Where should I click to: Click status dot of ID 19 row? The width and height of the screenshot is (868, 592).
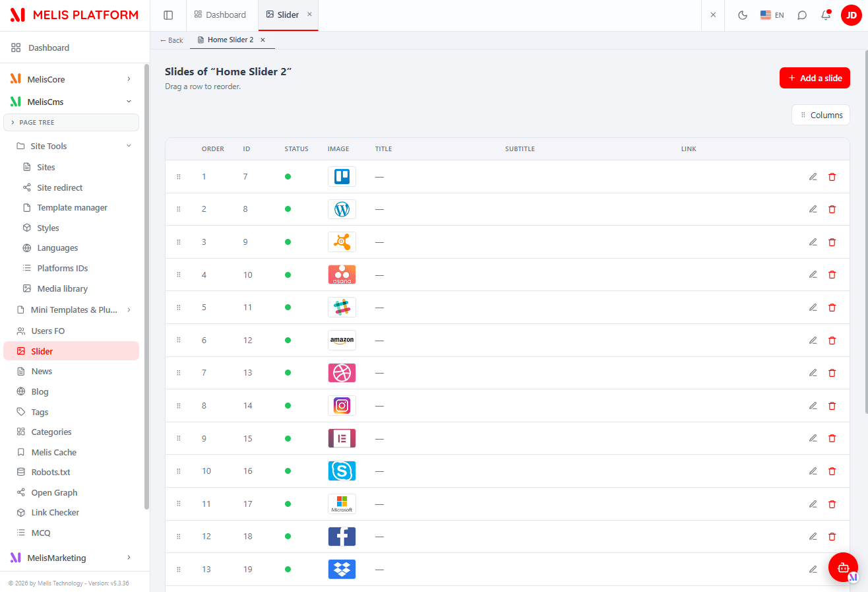pyautogui.click(x=288, y=569)
